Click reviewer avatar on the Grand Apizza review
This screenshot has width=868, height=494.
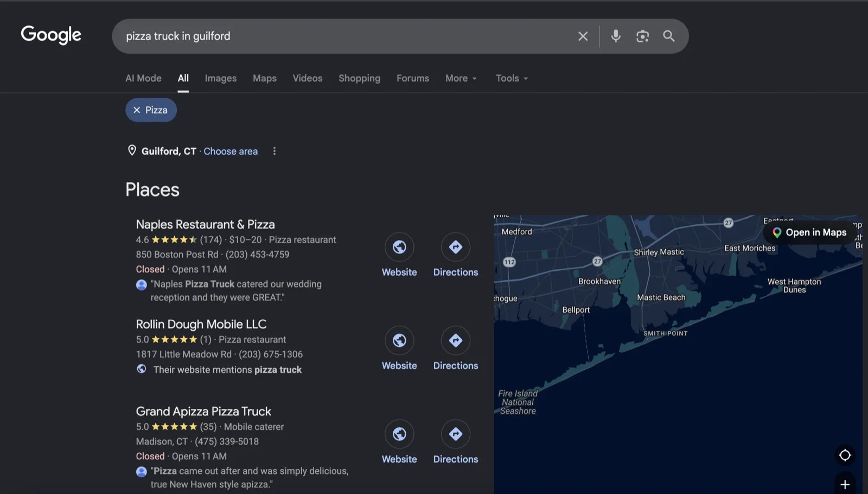(142, 471)
